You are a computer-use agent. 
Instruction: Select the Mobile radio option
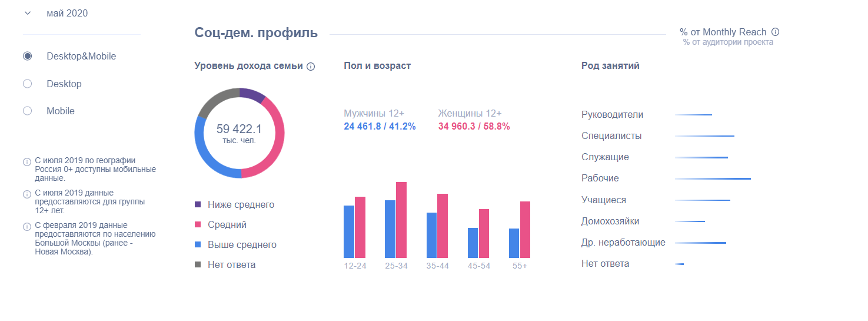click(x=27, y=111)
